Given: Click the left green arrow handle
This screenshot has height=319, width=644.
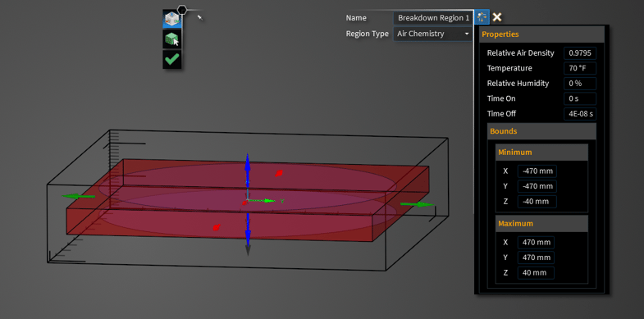Looking at the screenshot, I should coord(79,196).
